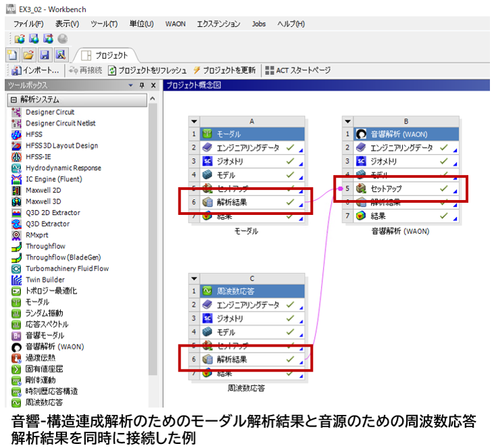
Task: Select Hydrodynamic Response icon
Action: click(x=16, y=168)
